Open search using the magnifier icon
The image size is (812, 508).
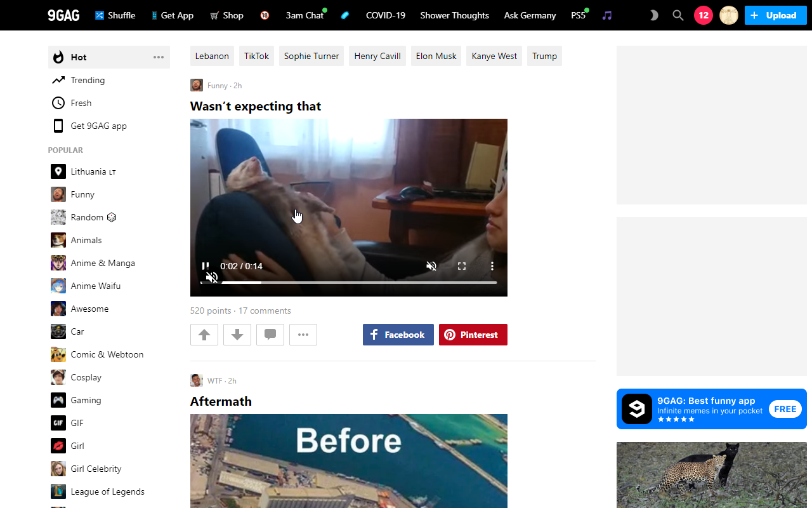(678, 15)
